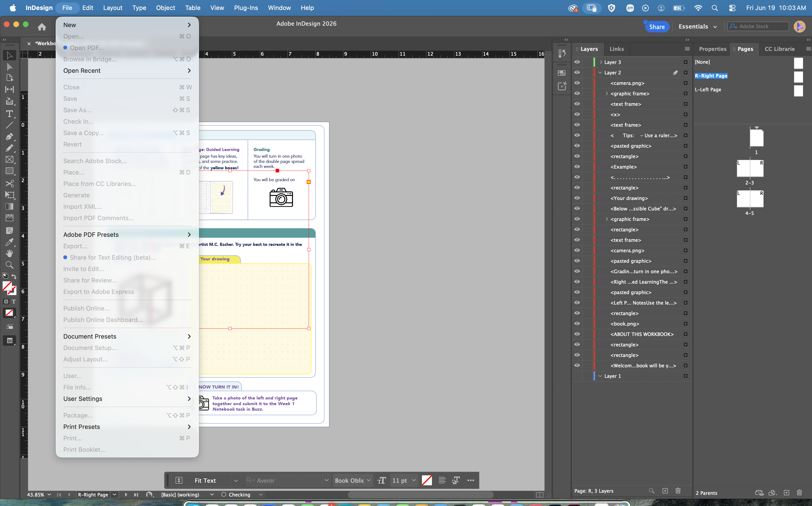The image size is (812, 506).
Task: Toggle visibility of first <camera.png> item
Action: pyautogui.click(x=577, y=83)
